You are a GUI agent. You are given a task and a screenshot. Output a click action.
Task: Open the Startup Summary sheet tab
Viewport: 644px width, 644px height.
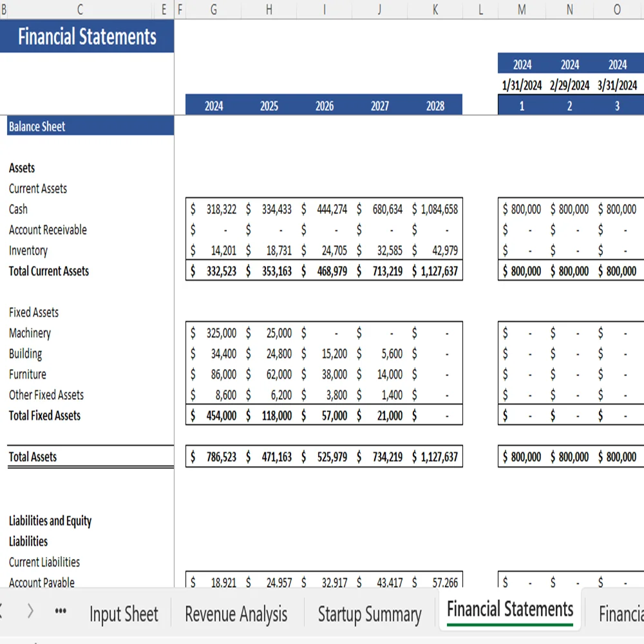[x=370, y=614]
